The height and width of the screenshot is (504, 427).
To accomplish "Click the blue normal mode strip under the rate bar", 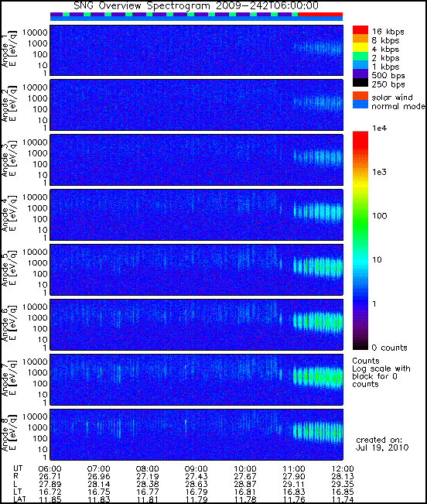I will 196,19.
